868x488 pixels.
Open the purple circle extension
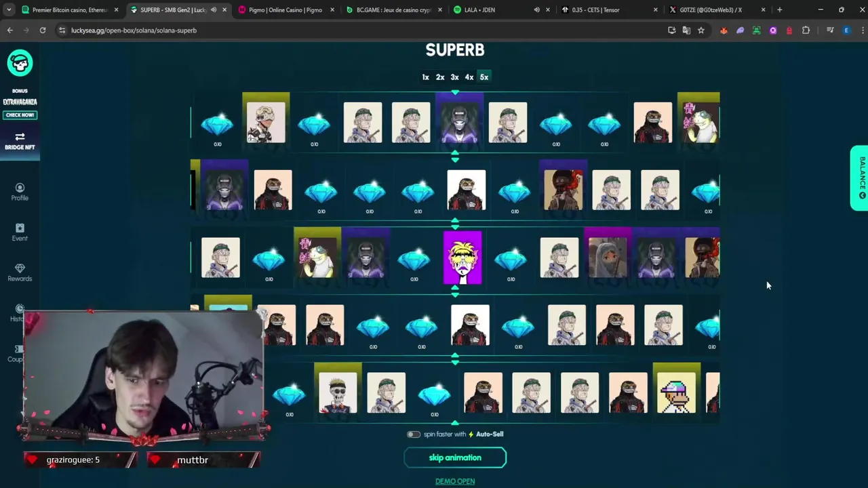pyautogui.click(x=773, y=30)
